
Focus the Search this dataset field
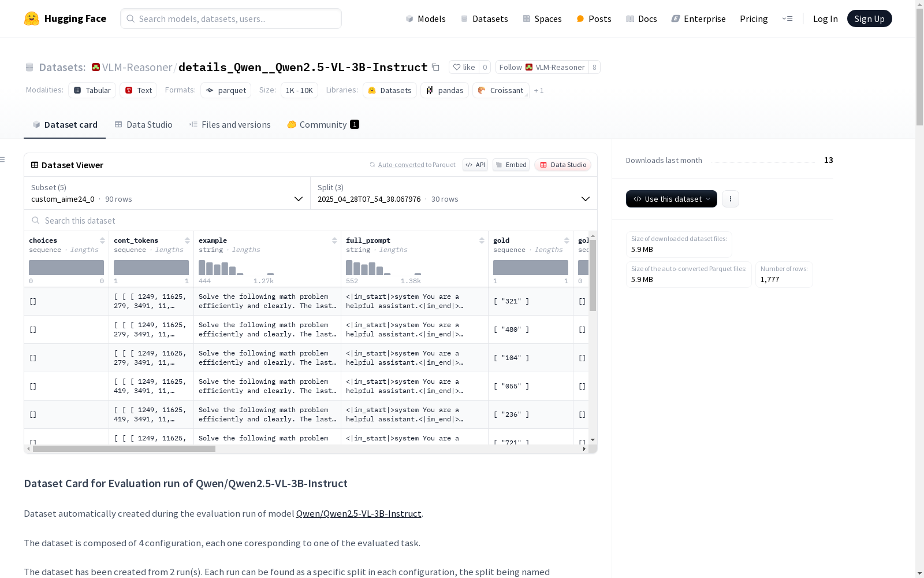tap(311, 220)
